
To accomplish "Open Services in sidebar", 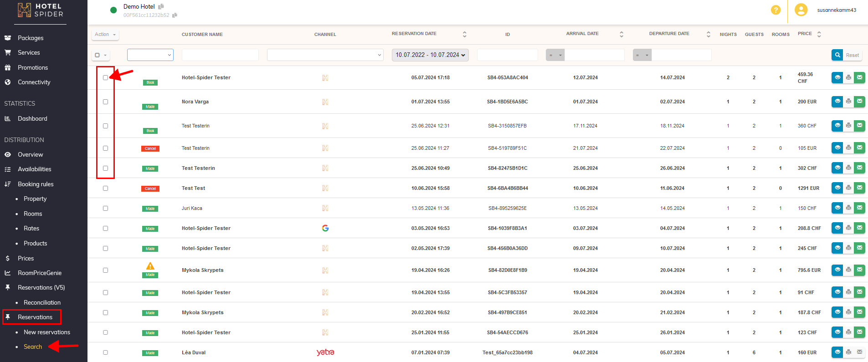I will (29, 52).
